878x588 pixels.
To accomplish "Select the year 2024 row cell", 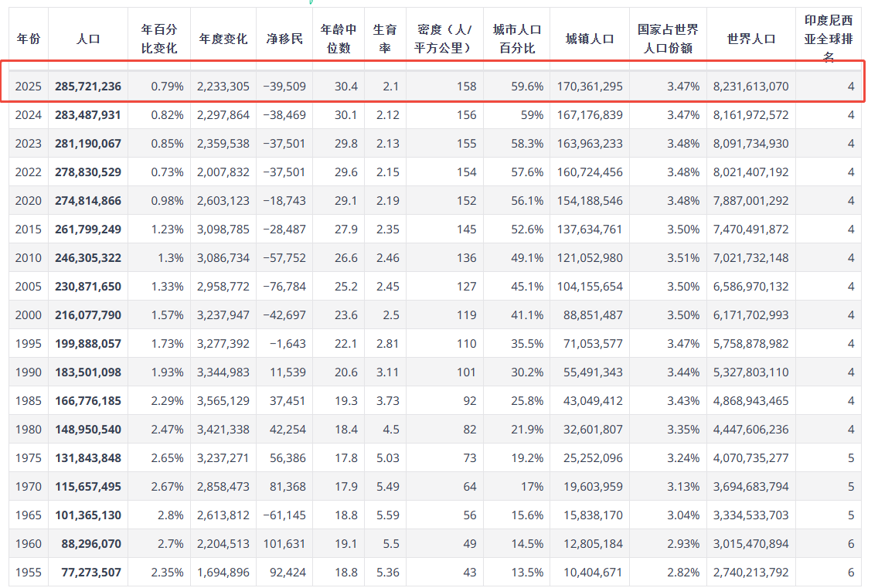I will (29, 115).
